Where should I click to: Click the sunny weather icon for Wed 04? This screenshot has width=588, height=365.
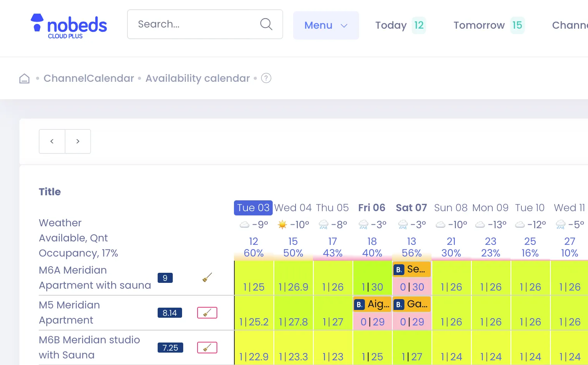282,224
